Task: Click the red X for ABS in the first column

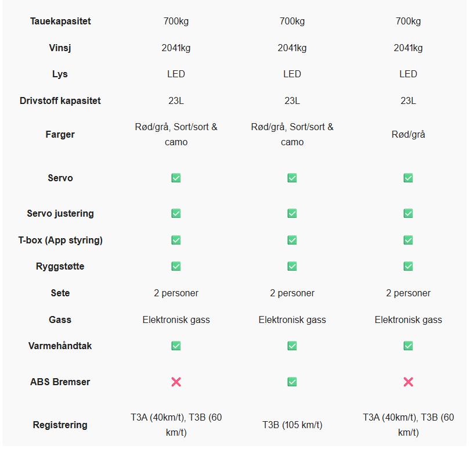Action: [x=176, y=382]
